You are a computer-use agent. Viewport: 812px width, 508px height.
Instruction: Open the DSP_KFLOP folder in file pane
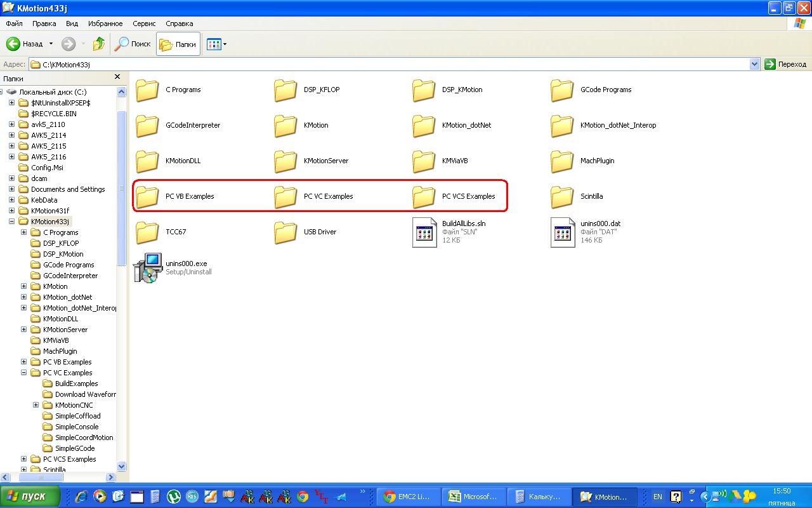tap(285, 90)
